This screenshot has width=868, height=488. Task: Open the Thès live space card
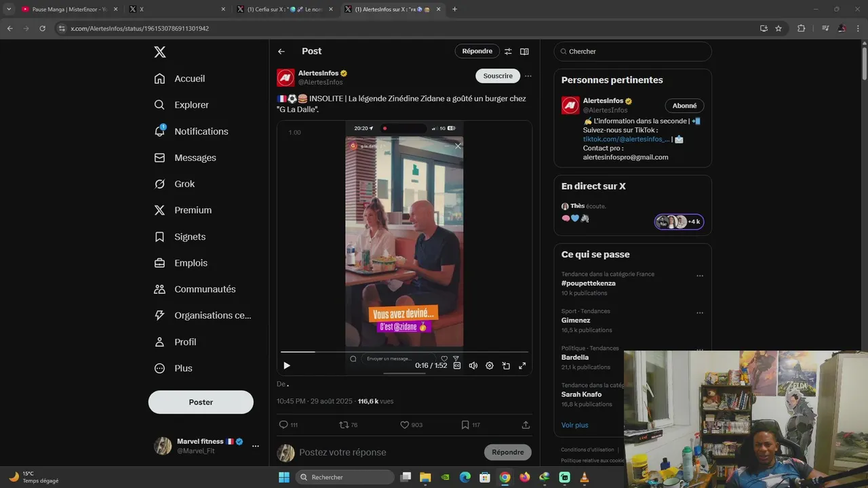tap(633, 213)
